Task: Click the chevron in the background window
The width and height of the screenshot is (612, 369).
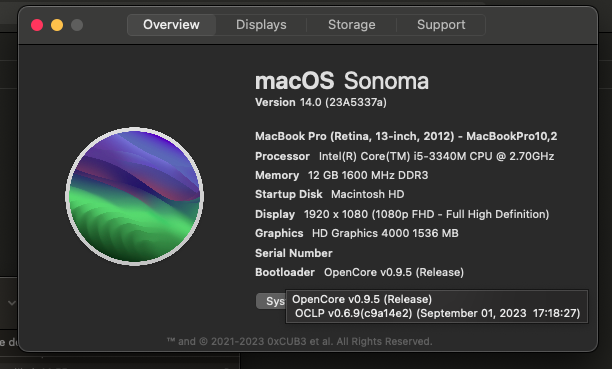Action: 12,303
